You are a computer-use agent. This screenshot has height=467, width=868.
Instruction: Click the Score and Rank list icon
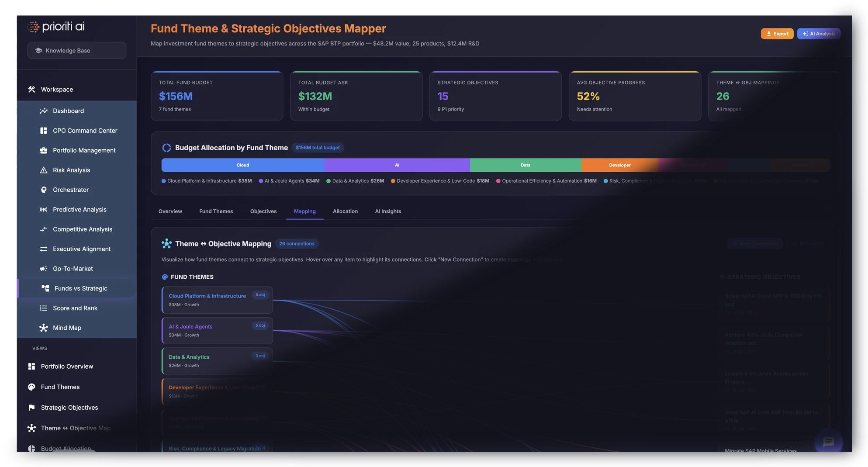43,308
